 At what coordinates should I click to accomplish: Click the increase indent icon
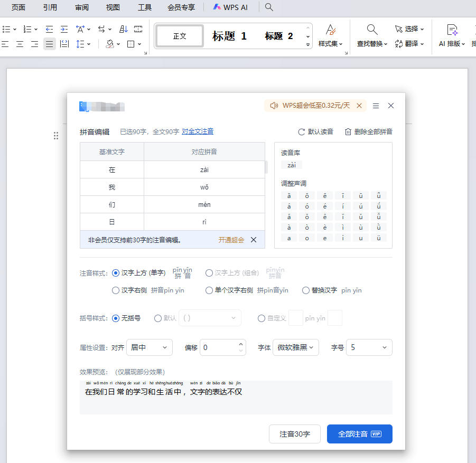coord(64,29)
